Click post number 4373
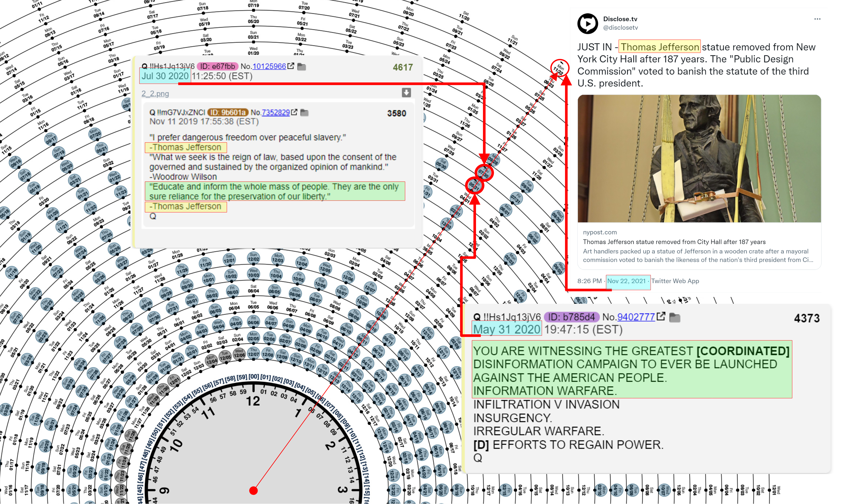The width and height of the screenshot is (843, 504). pyautogui.click(x=807, y=318)
